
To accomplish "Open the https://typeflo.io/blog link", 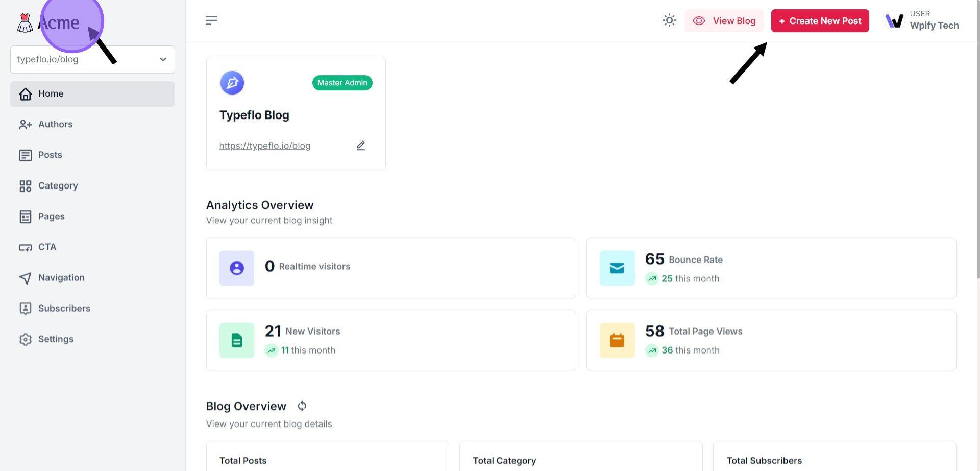I will pos(264,146).
